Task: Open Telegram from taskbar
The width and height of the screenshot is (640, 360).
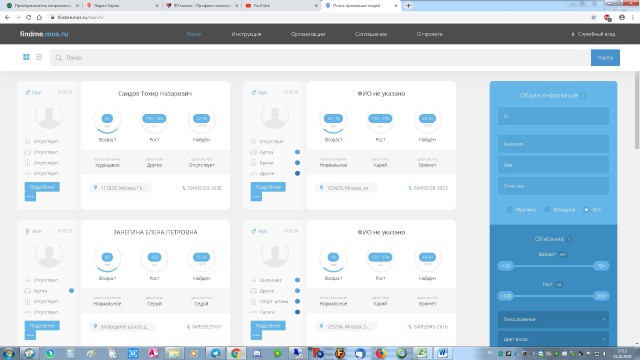Action: 216,353
